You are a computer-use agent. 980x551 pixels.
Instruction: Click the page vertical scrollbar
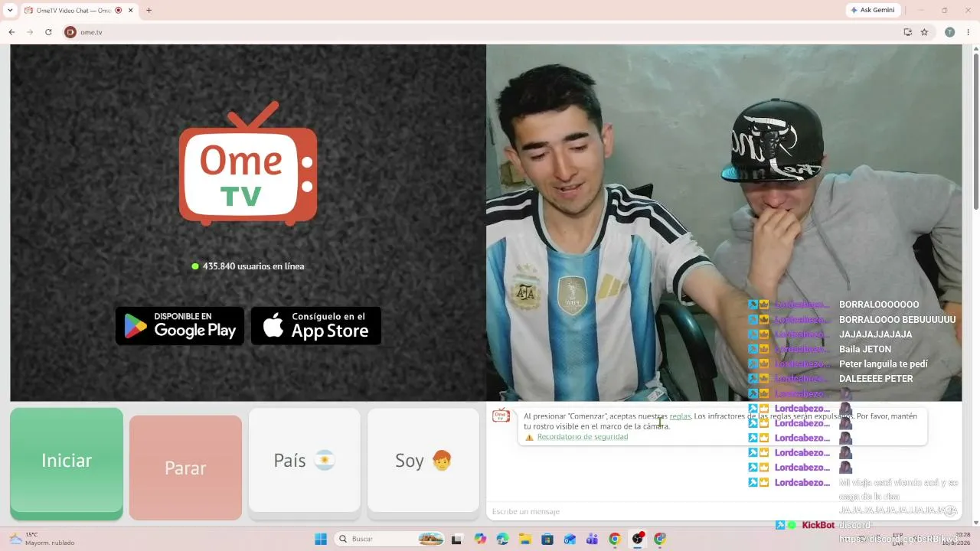pos(975,130)
